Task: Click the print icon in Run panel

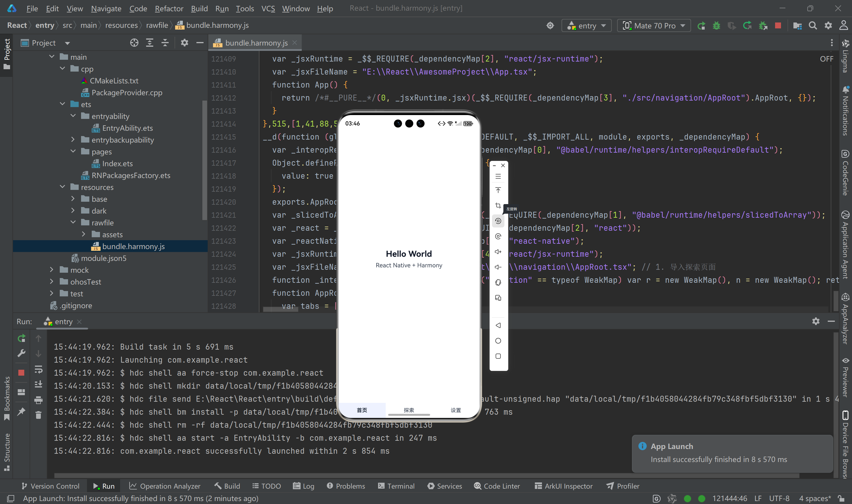Action: pyautogui.click(x=38, y=400)
